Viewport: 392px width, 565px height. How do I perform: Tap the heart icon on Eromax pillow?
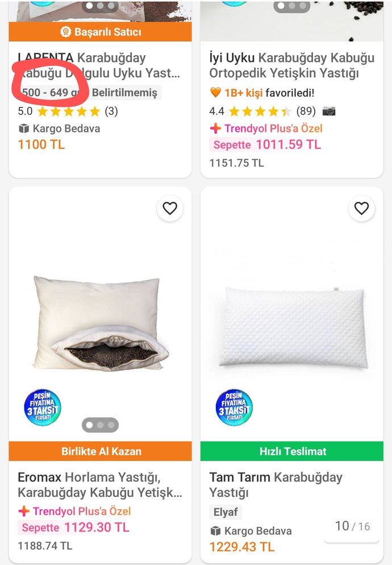tap(170, 209)
